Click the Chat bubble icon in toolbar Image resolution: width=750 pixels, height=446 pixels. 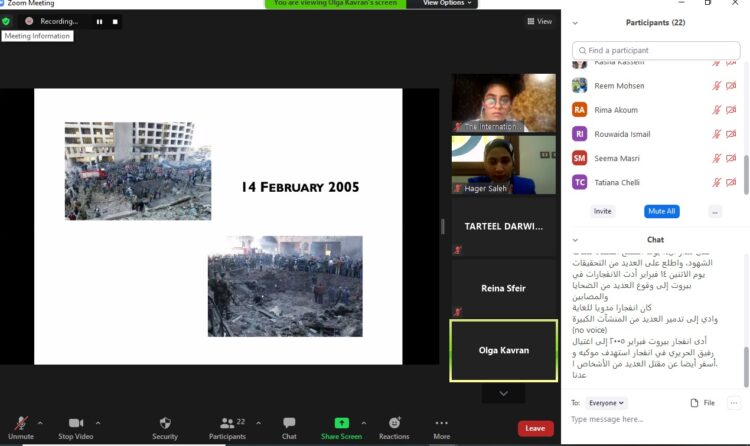(289, 424)
